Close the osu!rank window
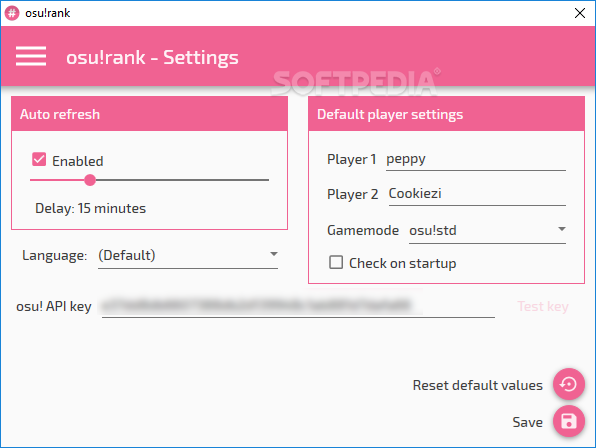The height and width of the screenshot is (448, 596). (579, 13)
